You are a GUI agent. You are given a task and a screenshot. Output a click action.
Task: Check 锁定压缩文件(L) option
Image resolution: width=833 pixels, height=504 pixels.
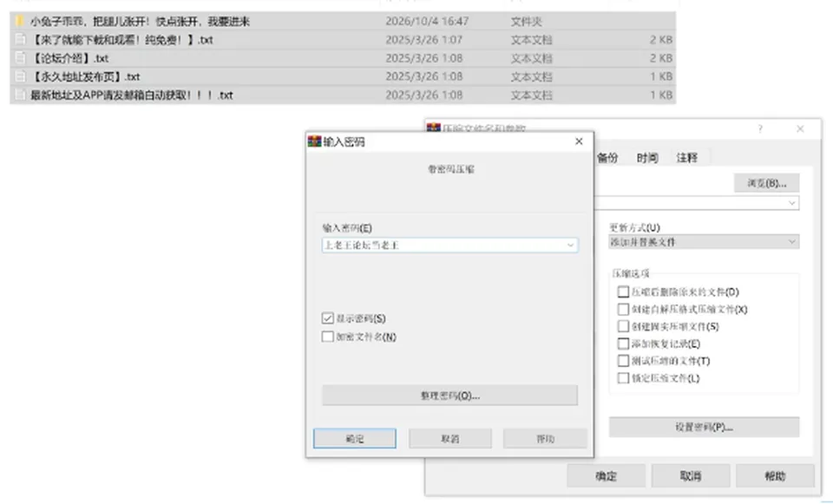click(x=623, y=378)
